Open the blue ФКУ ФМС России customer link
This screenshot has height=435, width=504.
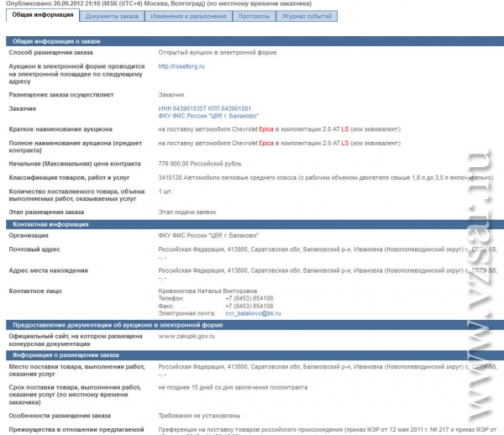[x=208, y=116]
